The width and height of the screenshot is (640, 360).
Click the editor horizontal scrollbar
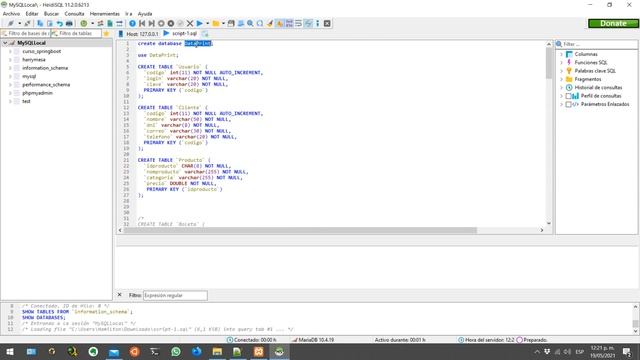tap(300, 230)
